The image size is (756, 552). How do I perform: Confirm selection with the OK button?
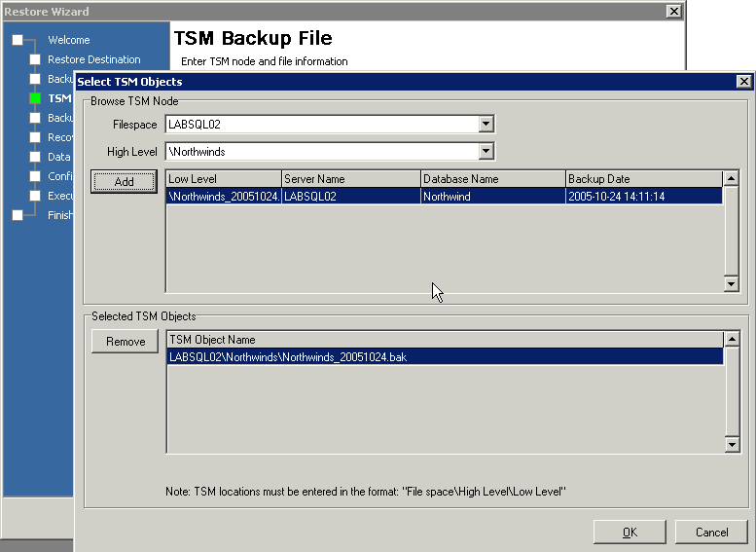click(x=630, y=532)
